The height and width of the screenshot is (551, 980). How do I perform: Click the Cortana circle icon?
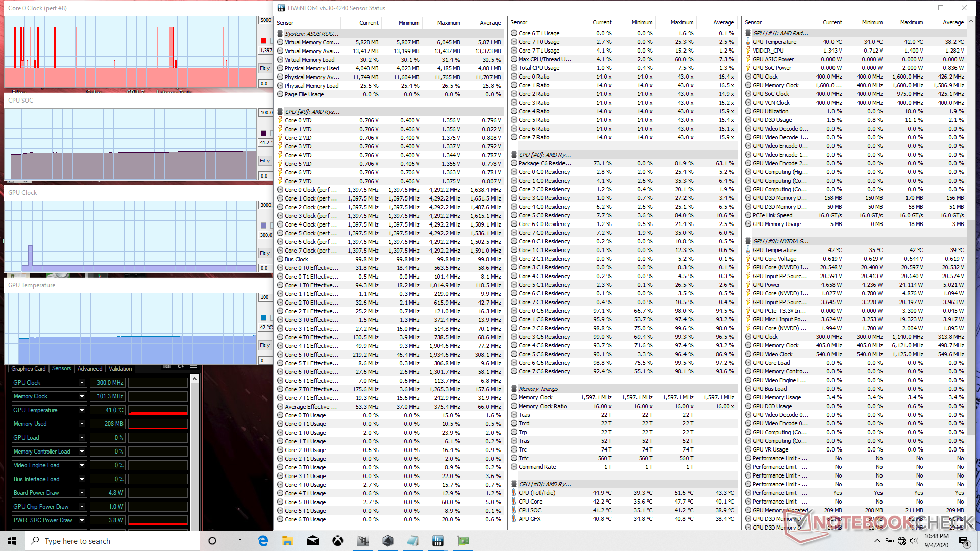(x=212, y=541)
